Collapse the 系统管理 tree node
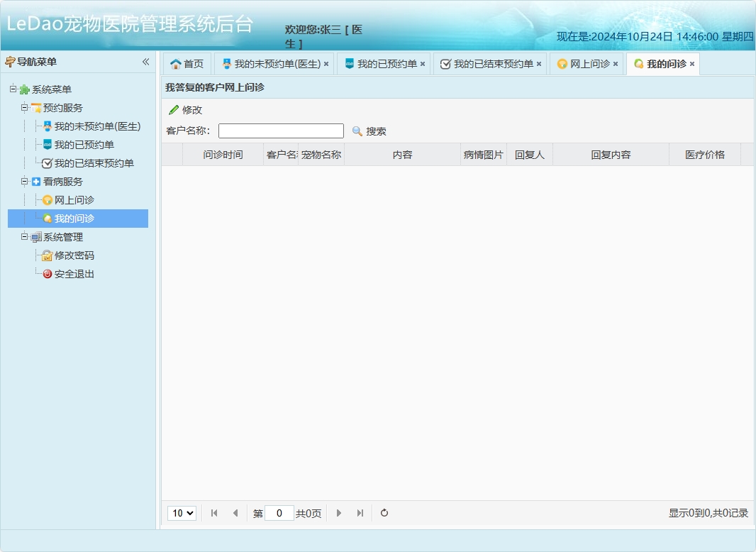Image resolution: width=756 pixels, height=552 pixels. 23,237
